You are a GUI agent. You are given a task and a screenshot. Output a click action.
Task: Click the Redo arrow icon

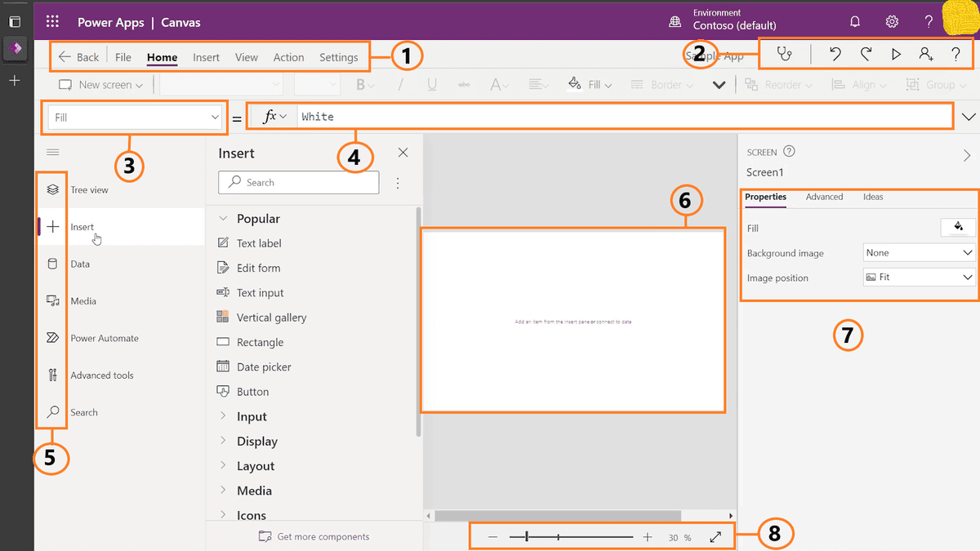click(x=866, y=55)
